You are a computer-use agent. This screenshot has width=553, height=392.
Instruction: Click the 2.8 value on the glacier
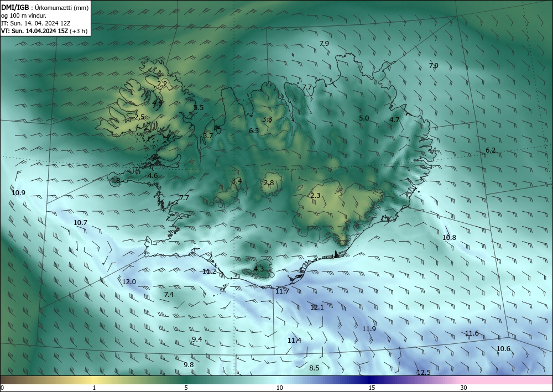point(269,183)
